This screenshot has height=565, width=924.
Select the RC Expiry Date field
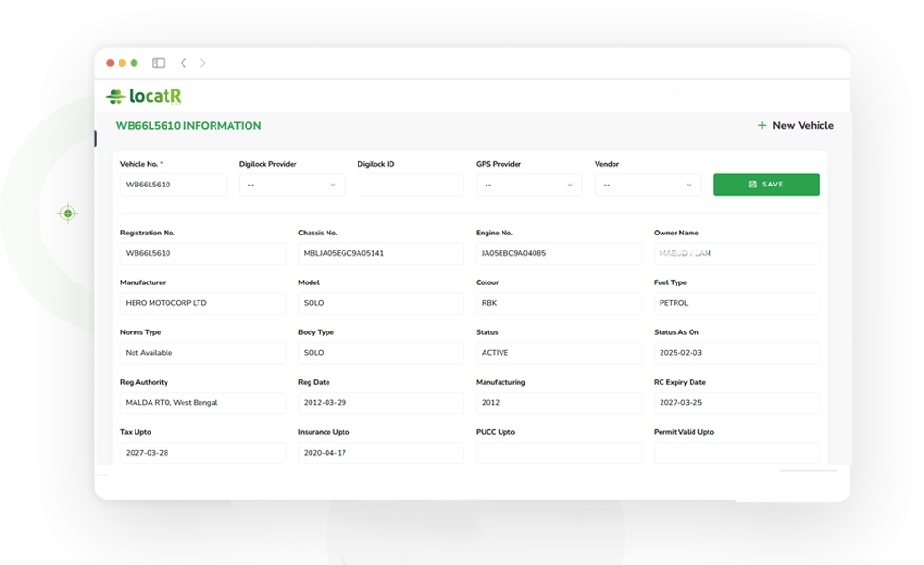tap(737, 403)
